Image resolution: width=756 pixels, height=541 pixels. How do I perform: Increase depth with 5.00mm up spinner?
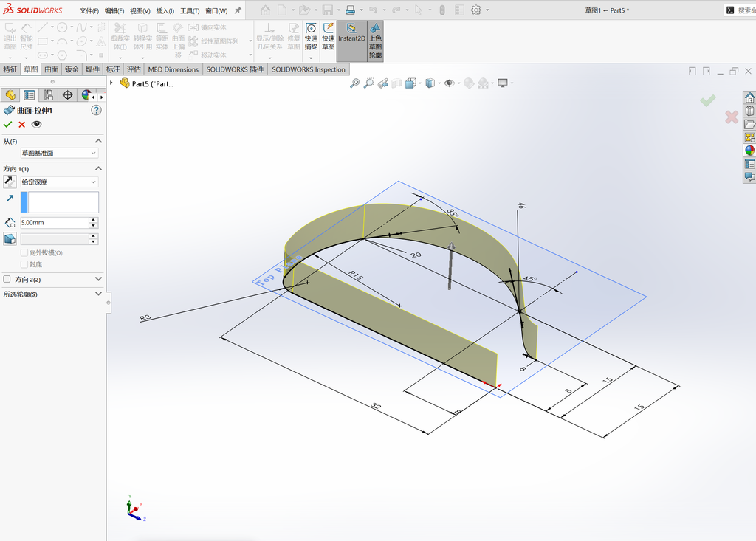pyautogui.click(x=94, y=220)
